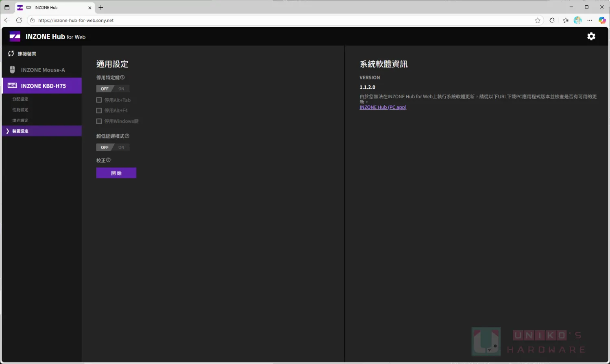The image size is (610, 364).
Task: Refresh the page using the reload icon
Action: click(19, 20)
